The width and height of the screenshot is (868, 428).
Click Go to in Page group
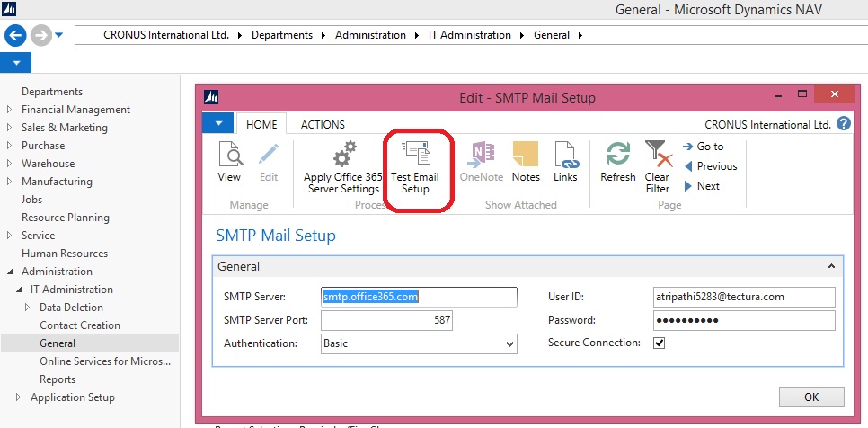704,147
